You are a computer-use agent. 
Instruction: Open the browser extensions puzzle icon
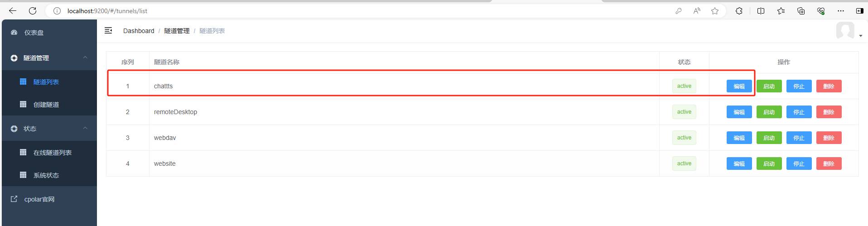[739, 11]
